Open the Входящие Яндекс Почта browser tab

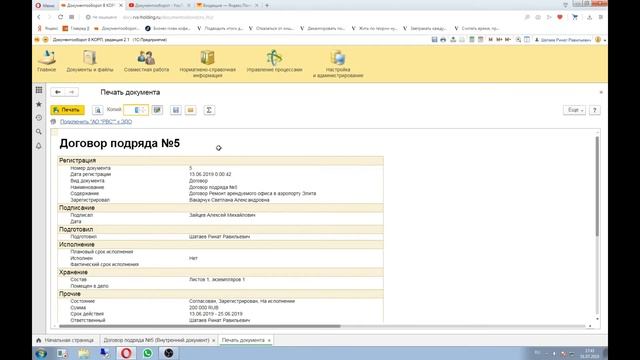click(227, 5)
